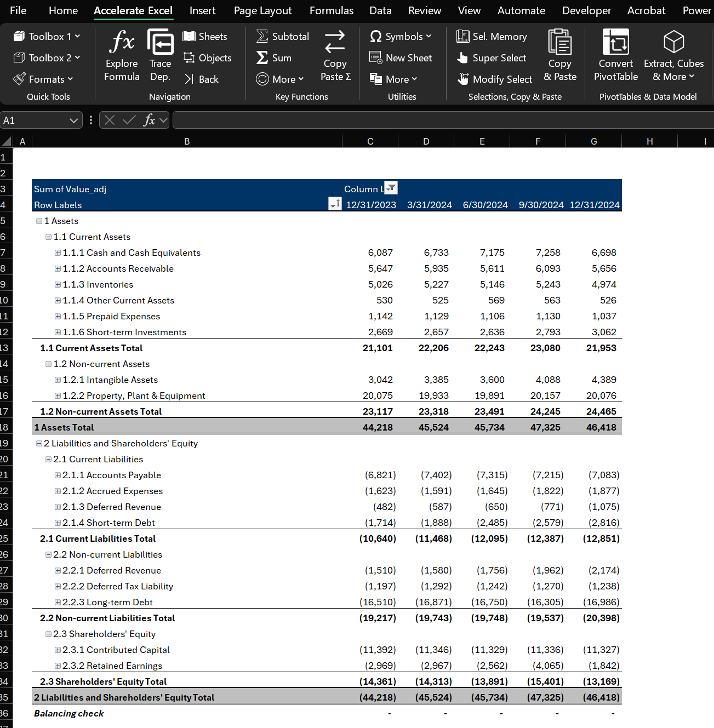Viewport: 714px width, 728px height.
Task: Open the Symbols dropdown menu
Action: click(401, 36)
